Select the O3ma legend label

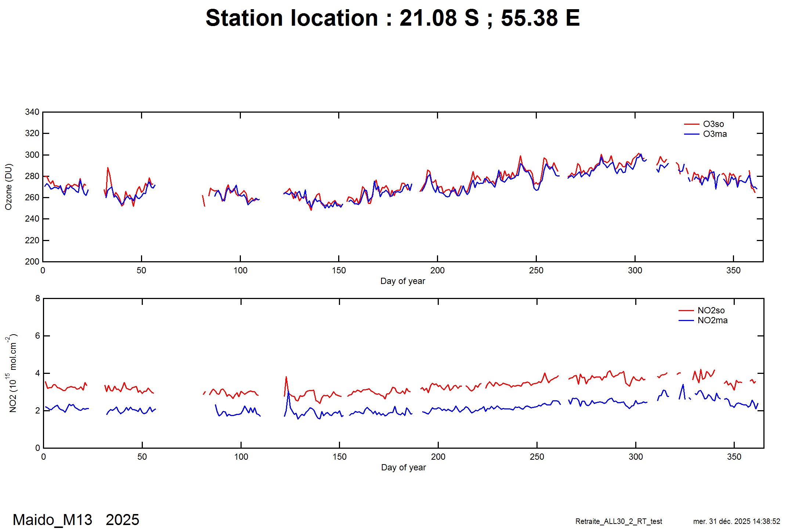pyautogui.click(x=715, y=134)
